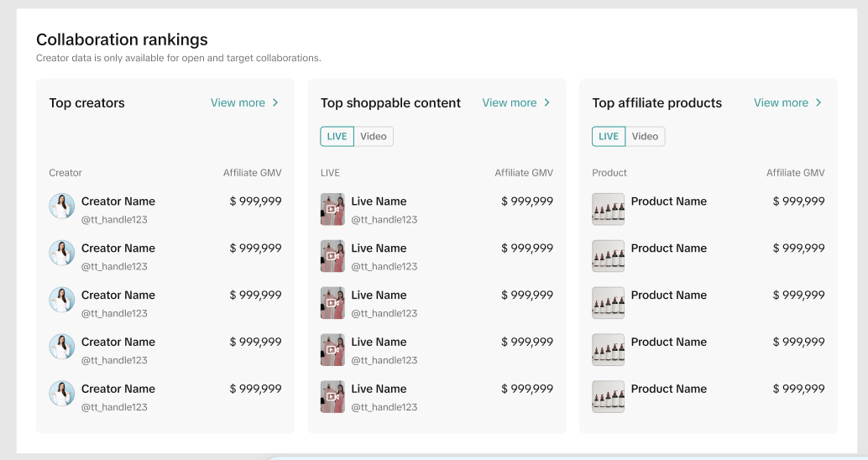Switch to Video in Top affiliate products

[645, 137]
